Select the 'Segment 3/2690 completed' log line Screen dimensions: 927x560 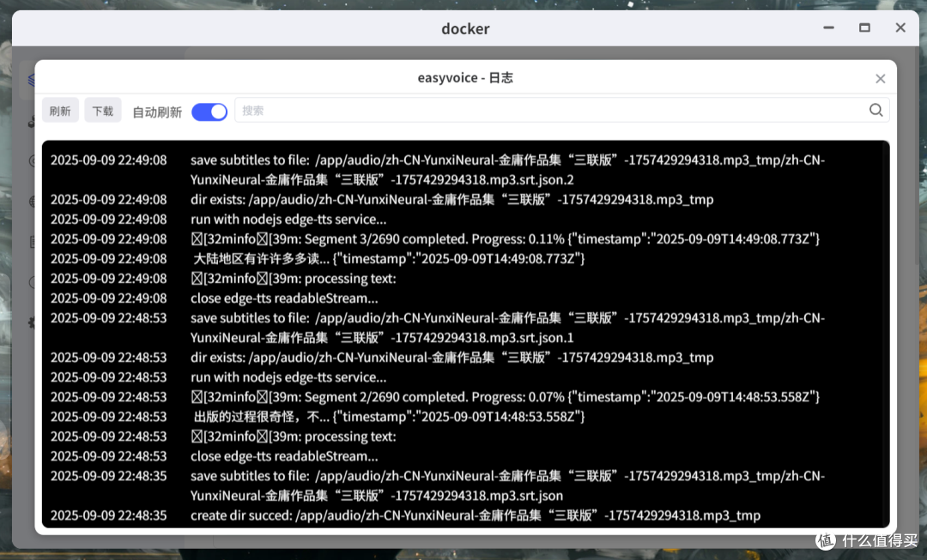pos(506,239)
